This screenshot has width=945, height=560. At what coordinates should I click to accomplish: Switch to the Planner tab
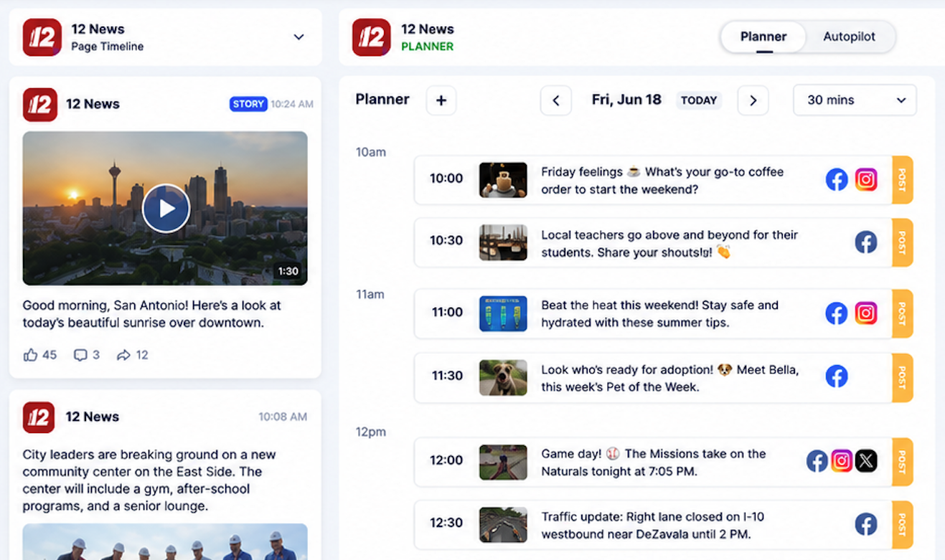(x=763, y=37)
